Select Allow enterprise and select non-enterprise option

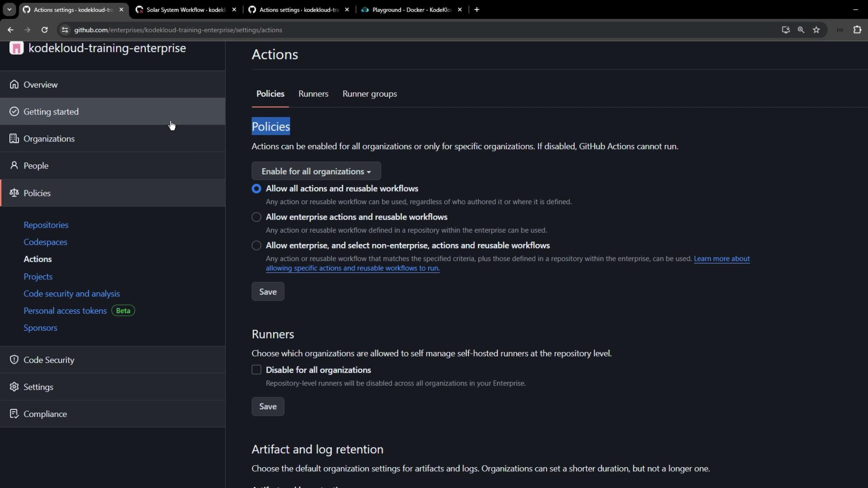tap(256, 246)
